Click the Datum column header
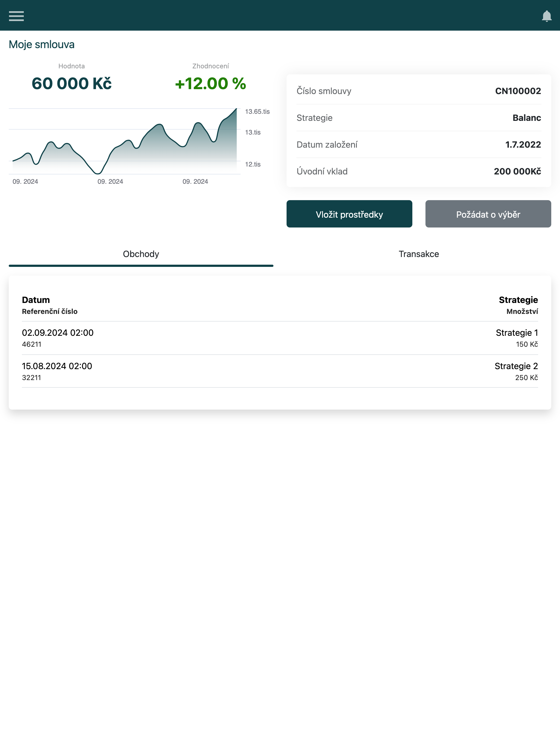The width and height of the screenshot is (560, 747). [36, 300]
